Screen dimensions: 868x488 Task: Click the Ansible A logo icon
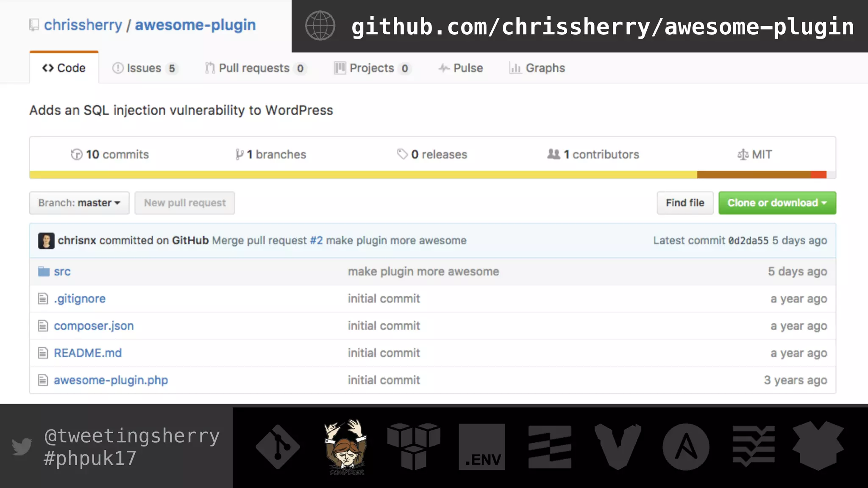686,447
